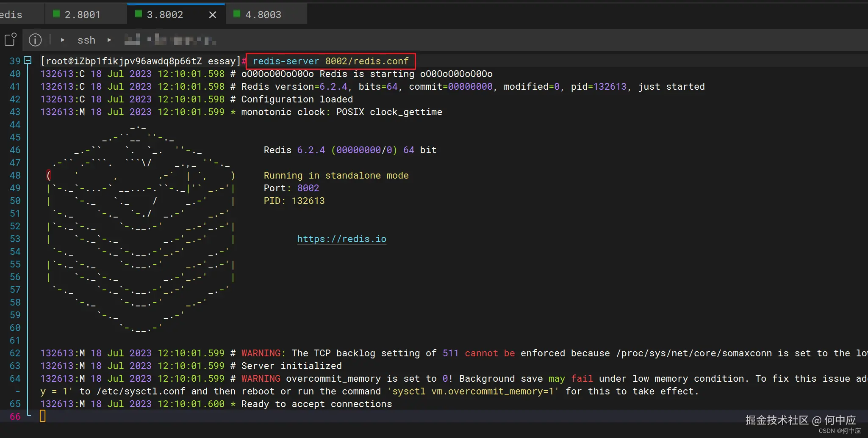
Task: Click the session window icon left of info
Action: pyautogui.click(x=11, y=40)
